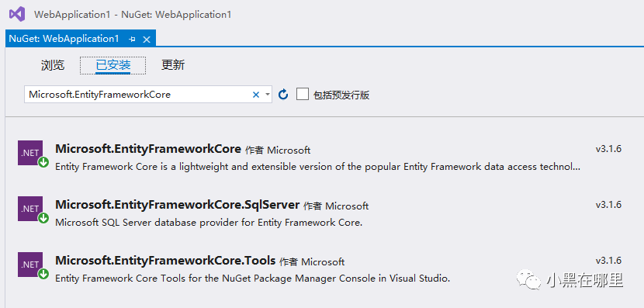Click the installed badge on Tools package icon

pyautogui.click(x=43, y=274)
